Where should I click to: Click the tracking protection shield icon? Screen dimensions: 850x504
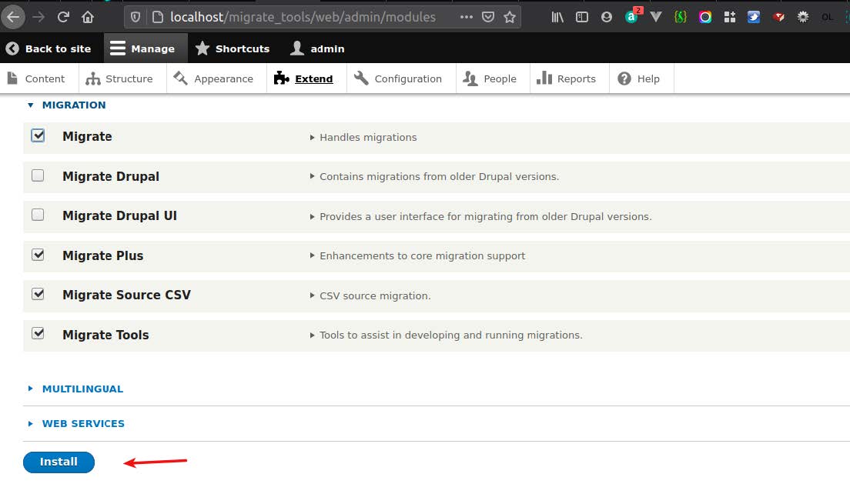tap(136, 18)
